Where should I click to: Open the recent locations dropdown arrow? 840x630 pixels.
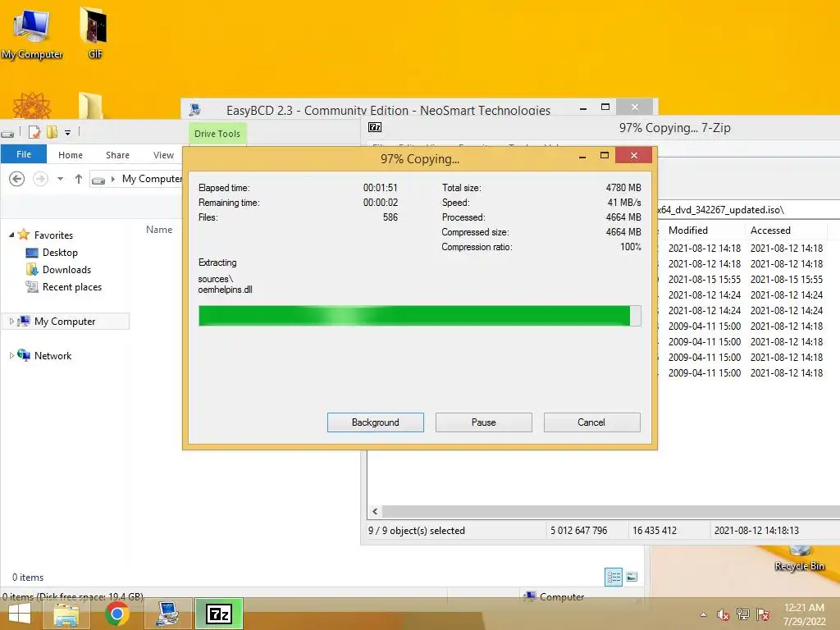coord(61,179)
